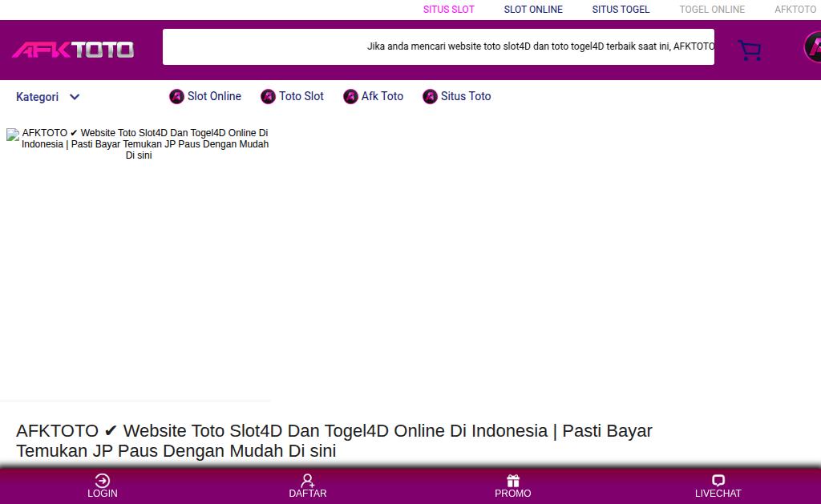Click the broken product image thumbnail

(x=13, y=135)
